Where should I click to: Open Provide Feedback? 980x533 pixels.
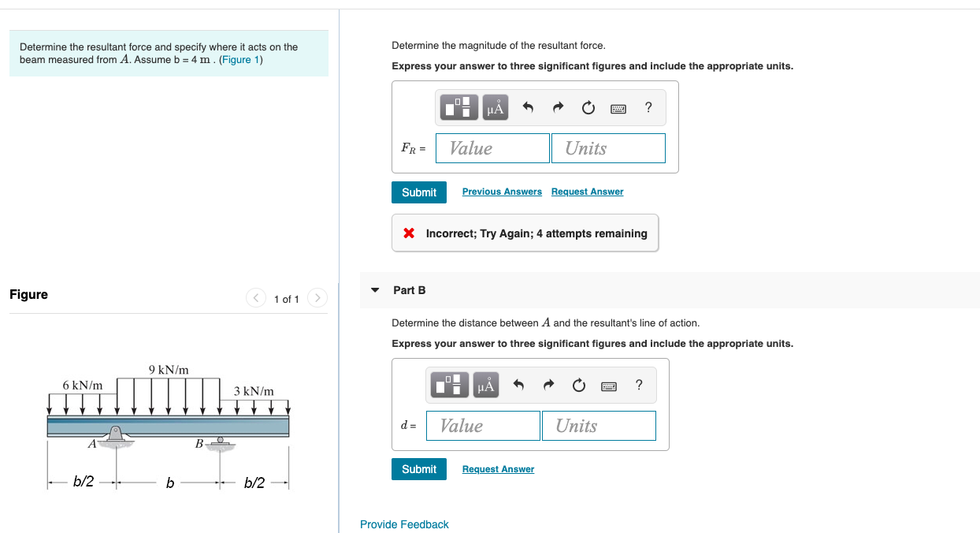(404, 524)
